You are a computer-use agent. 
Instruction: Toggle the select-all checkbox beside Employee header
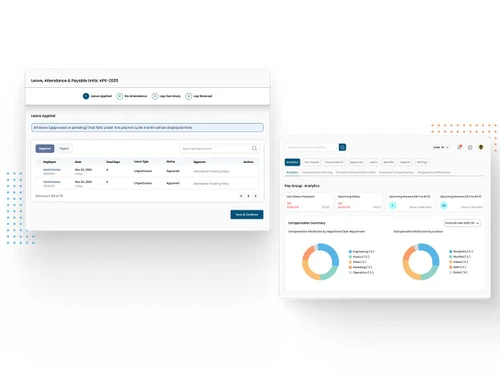(39, 162)
